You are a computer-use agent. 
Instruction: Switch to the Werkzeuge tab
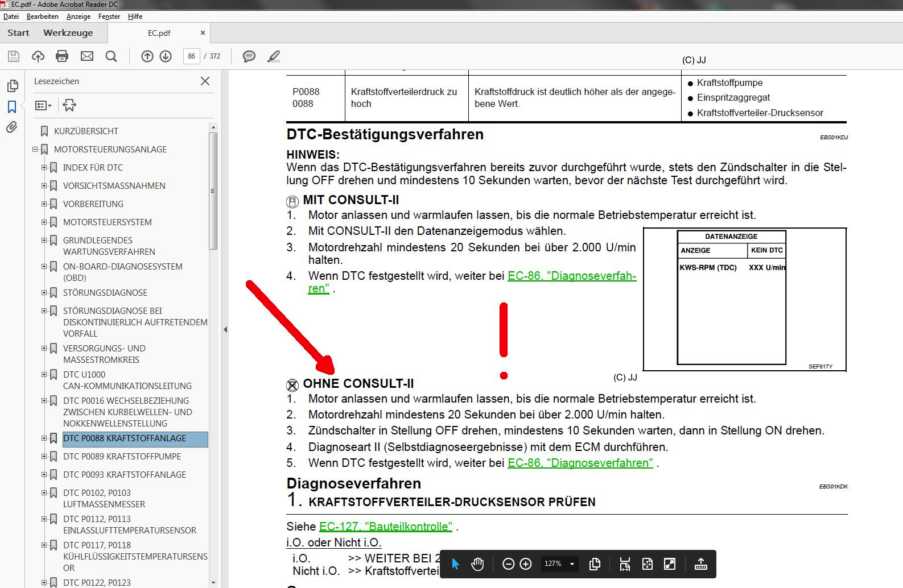point(68,33)
